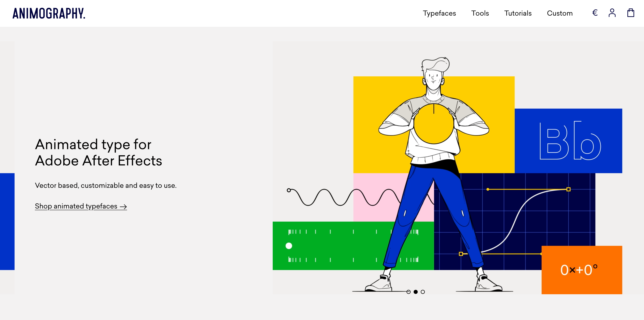
Task: Select the third carousel slide dot
Action: click(x=423, y=292)
